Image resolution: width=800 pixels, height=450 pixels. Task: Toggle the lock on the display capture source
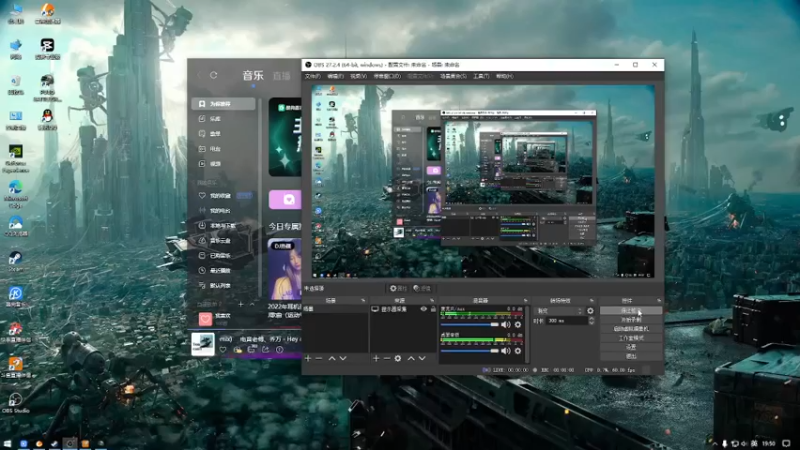point(433,309)
